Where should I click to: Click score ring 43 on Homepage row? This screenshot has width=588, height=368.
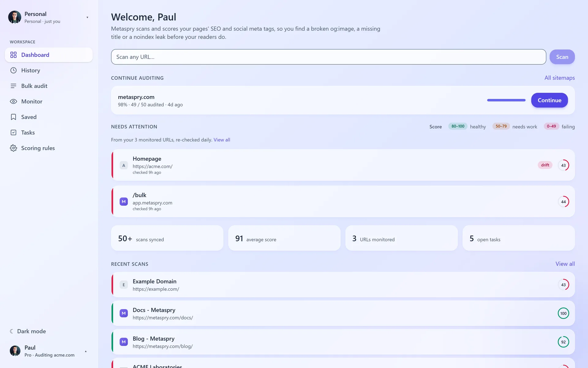563,165
